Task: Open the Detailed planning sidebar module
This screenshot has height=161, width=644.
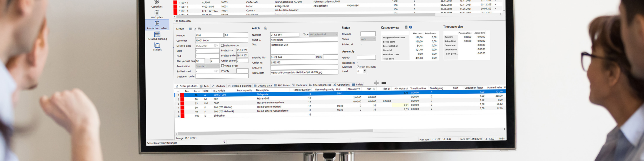Action: [157, 36]
